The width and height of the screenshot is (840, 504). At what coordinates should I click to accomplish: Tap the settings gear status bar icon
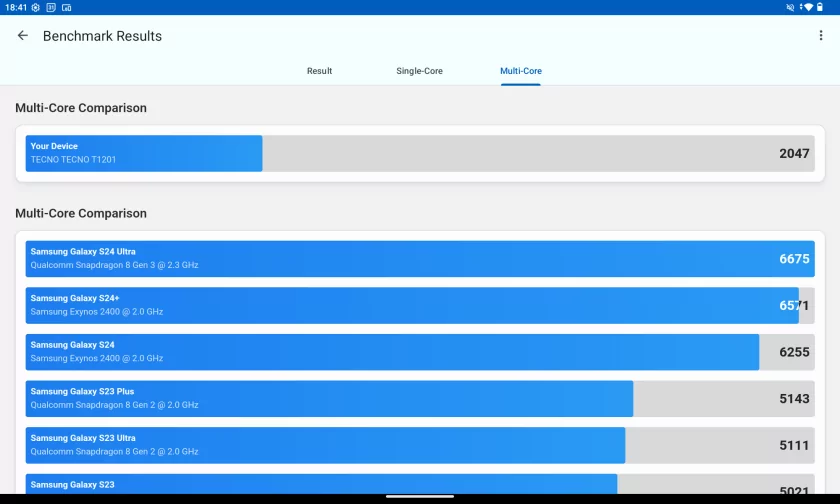pos(36,7)
